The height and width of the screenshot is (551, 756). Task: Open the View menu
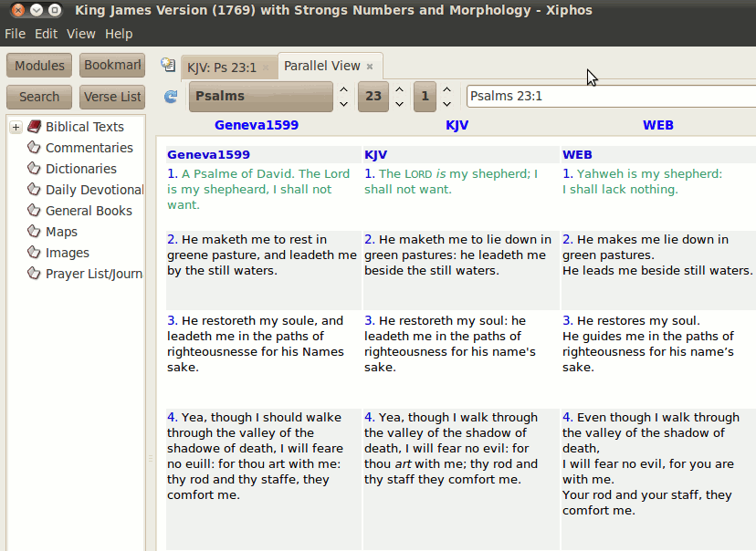(81, 34)
